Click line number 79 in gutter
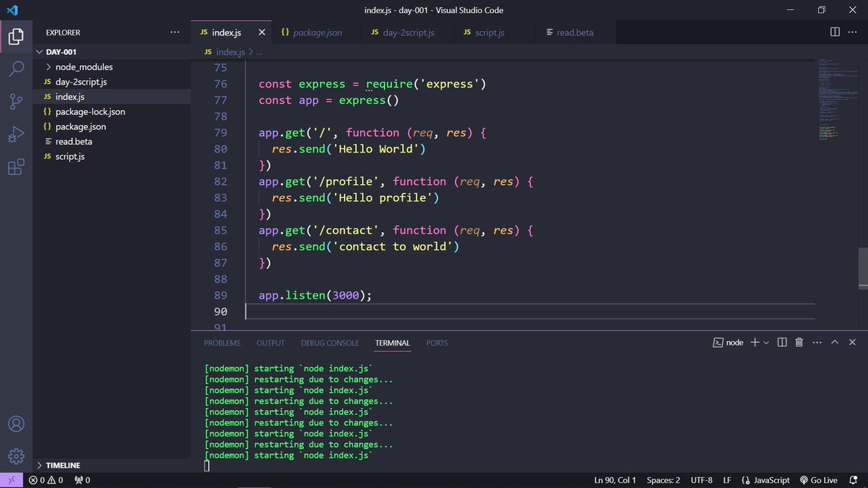 tap(219, 132)
